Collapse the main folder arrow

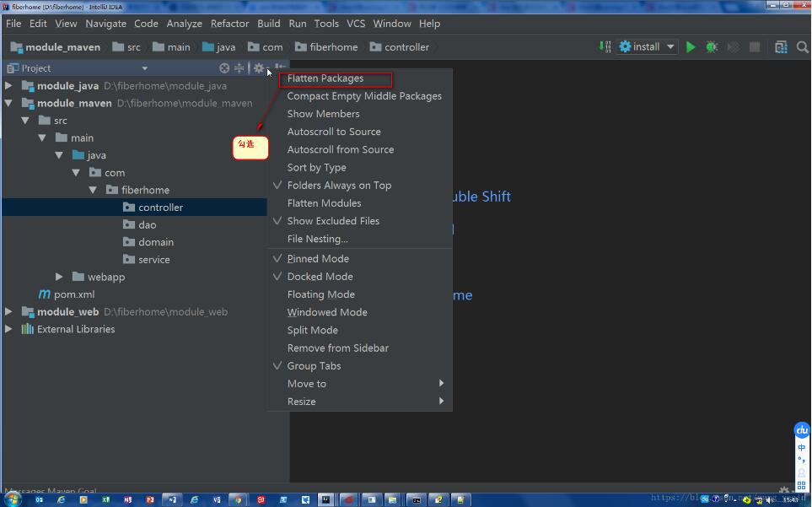click(x=42, y=138)
